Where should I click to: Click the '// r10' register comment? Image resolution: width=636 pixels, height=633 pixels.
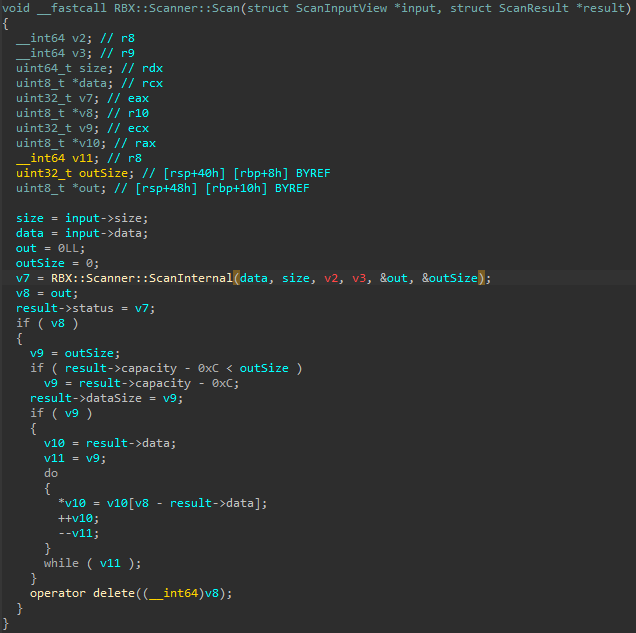[128, 113]
